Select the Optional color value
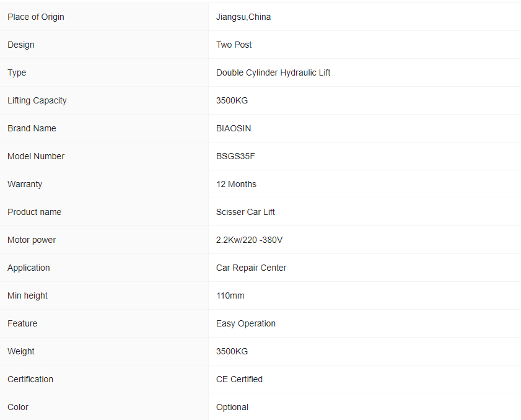The height and width of the screenshot is (420, 521). tap(232, 407)
